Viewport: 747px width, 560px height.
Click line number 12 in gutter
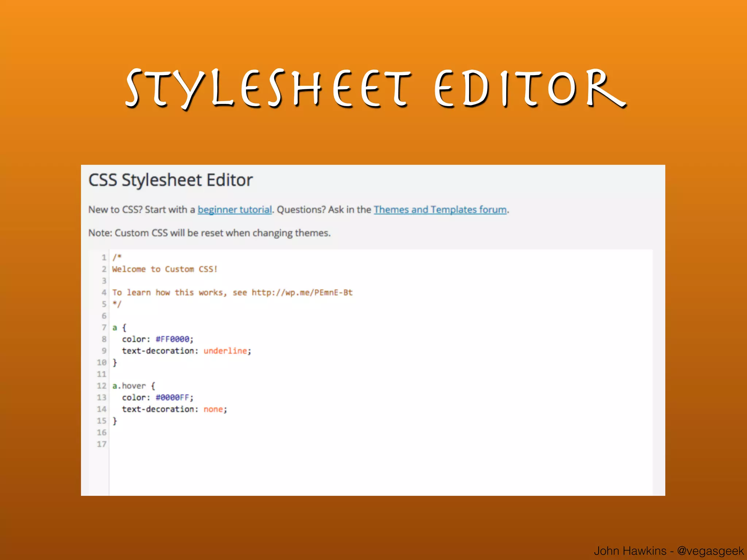[x=101, y=386]
